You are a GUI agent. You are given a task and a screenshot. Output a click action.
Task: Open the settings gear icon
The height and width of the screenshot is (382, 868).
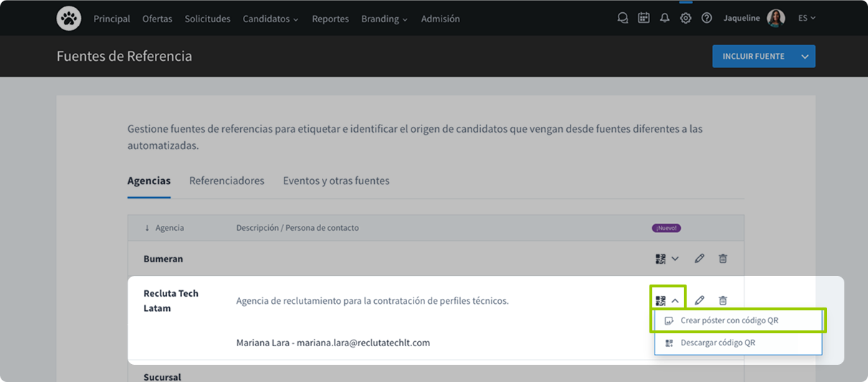coord(686,18)
